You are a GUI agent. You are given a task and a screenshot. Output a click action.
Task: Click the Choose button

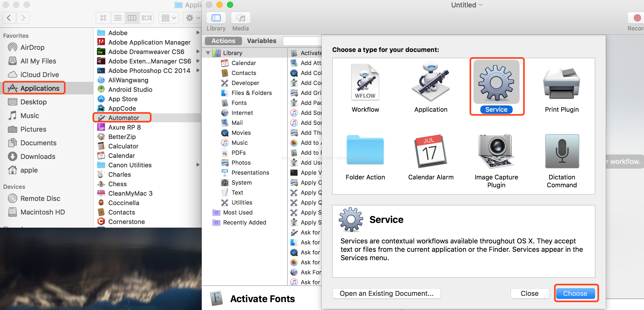pyautogui.click(x=575, y=293)
